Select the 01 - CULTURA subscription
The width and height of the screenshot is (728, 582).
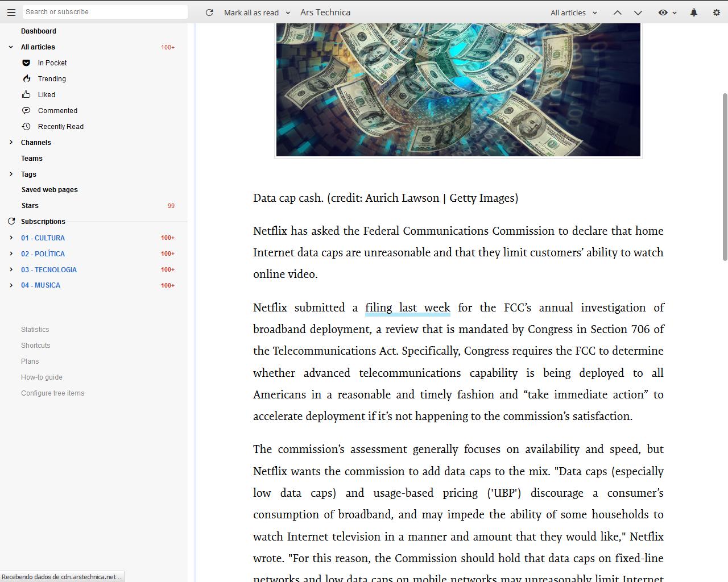[x=43, y=238]
